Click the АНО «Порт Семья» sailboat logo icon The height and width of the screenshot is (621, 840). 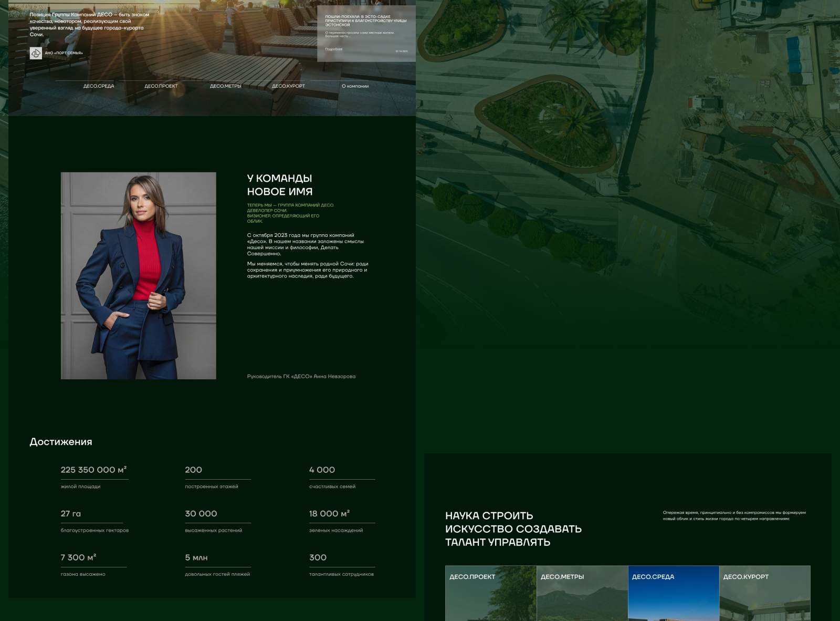pos(36,53)
